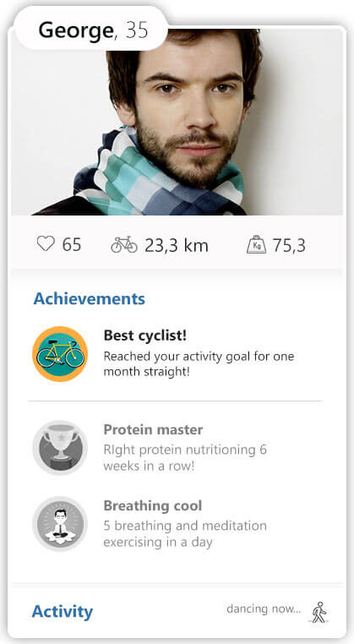Select the Protein master achievement title
Viewport: 354px width, 644px height.
click(153, 430)
